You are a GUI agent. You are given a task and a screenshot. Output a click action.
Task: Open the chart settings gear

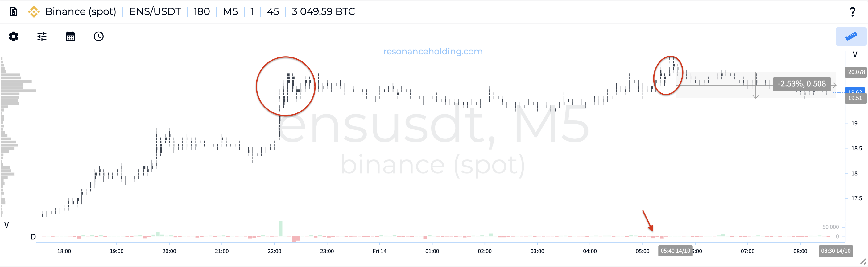14,36
